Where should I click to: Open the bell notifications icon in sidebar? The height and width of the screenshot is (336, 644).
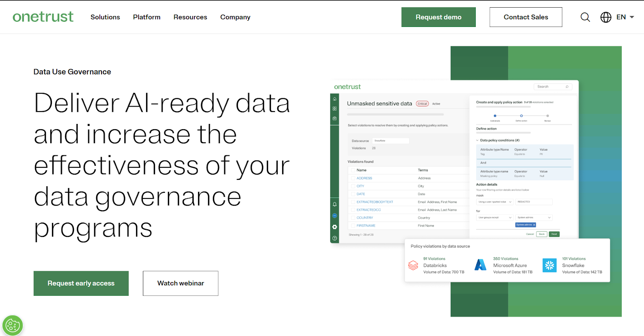(334, 204)
